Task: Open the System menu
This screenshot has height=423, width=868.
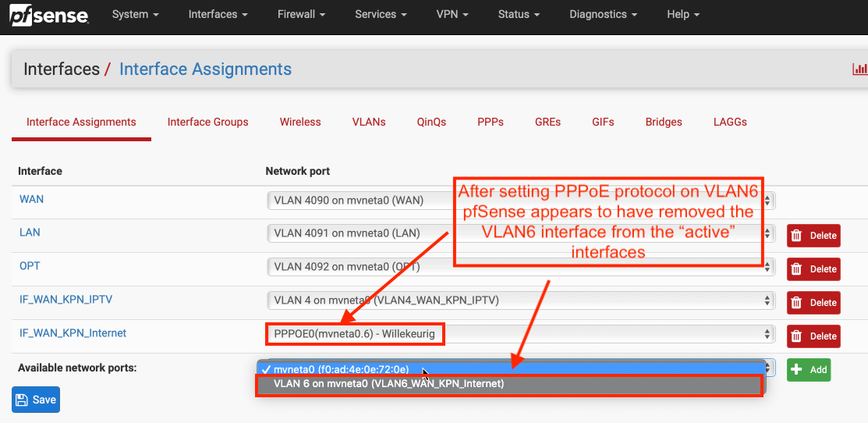Action: (136, 14)
